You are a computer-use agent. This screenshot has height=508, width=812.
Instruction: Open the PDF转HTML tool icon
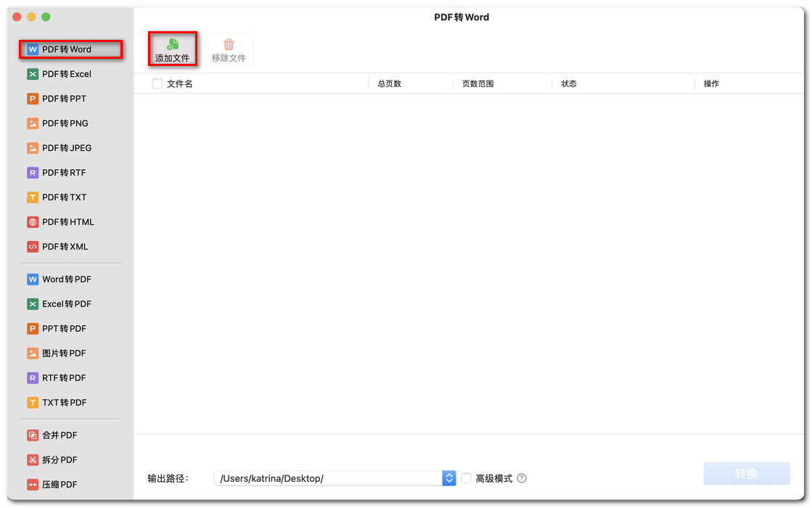[34, 221]
